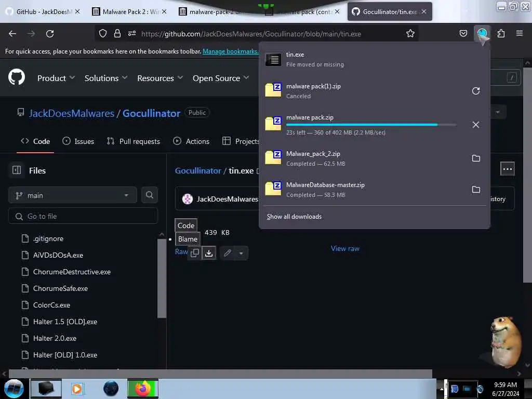The image size is (532, 399).
Task: Open the Windows Start orb
Action: 14,389
